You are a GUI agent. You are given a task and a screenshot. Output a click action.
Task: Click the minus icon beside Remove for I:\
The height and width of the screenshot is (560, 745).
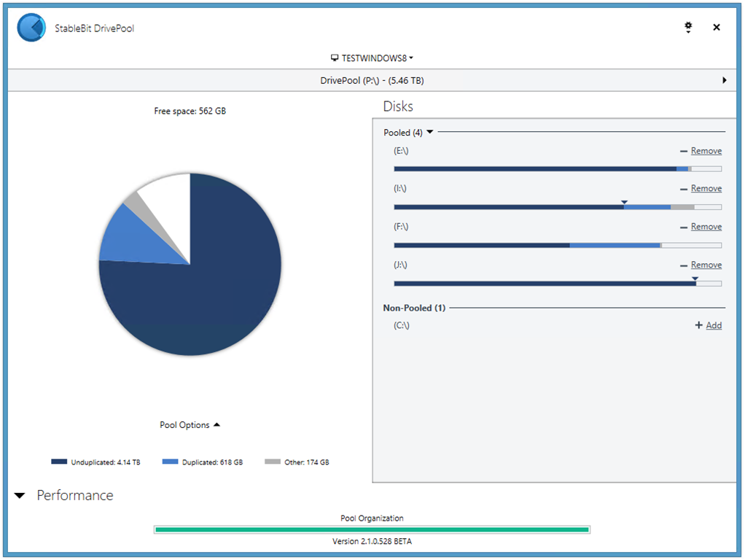click(684, 189)
